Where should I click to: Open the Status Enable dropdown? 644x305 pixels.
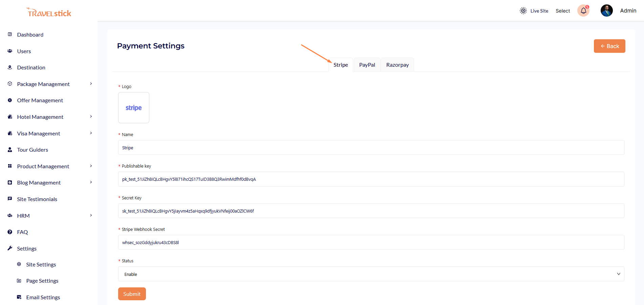tap(371, 274)
